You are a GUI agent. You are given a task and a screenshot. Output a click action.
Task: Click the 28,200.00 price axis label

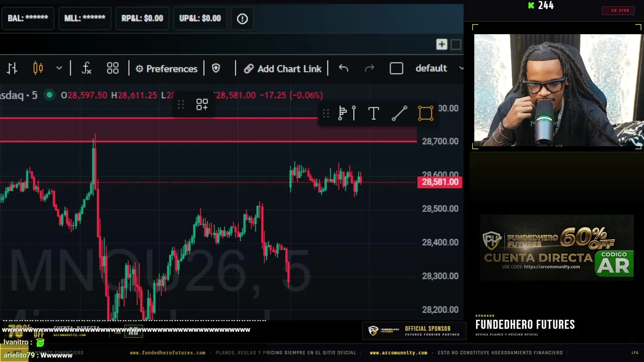click(x=440, y=310)
